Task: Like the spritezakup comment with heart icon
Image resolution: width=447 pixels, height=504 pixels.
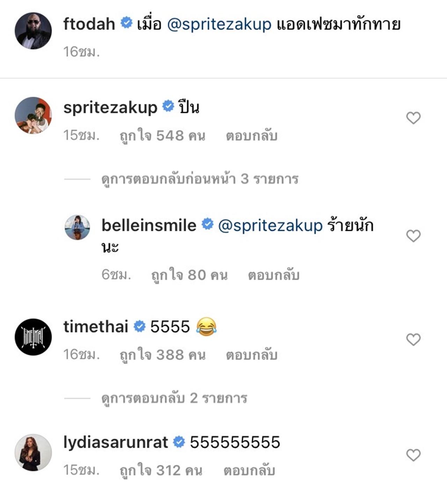Action: (413, 118)
